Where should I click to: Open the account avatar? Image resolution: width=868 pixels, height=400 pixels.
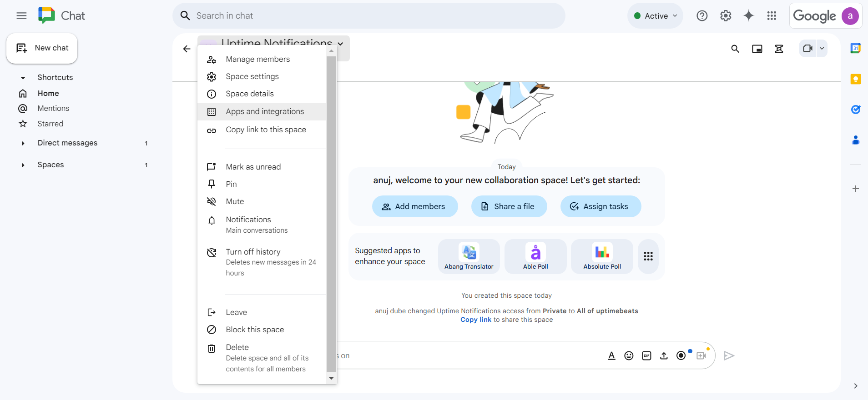850,16
